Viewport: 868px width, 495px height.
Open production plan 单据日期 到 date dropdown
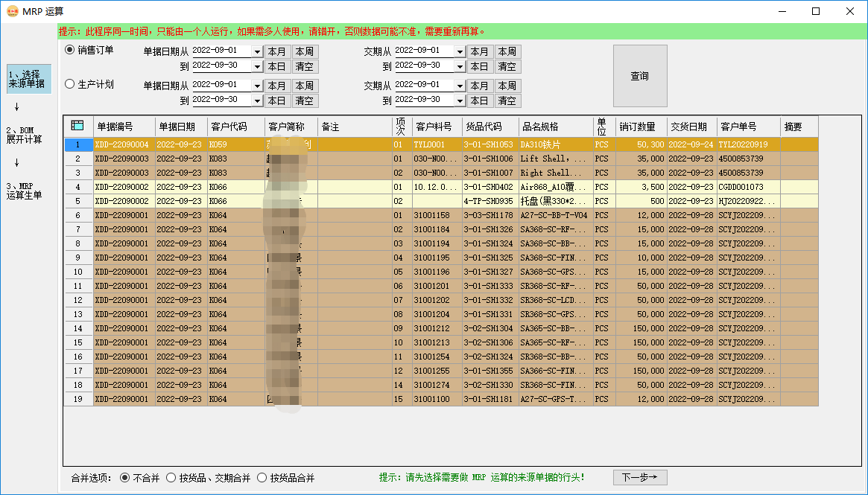[x=257, y=101]
